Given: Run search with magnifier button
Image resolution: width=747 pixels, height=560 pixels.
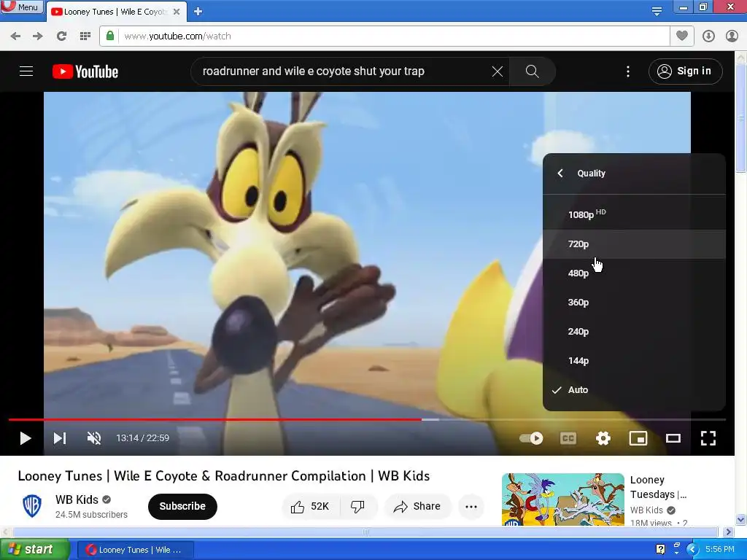Looking at the screenshot, I should click(x=532, y=71).
